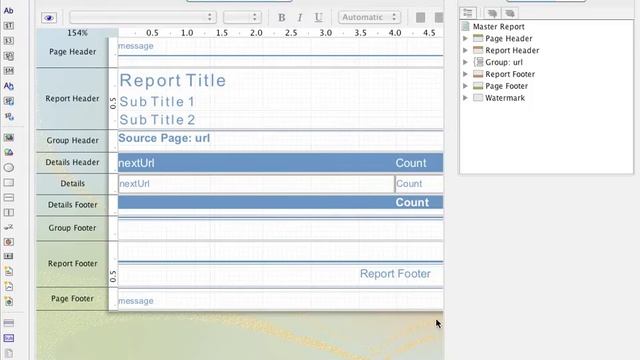The image size is (640, 360).
Task: Select the resource-label 'Ab' icon with blue badge
Action: pyautogui.click(x=9, y=86)
